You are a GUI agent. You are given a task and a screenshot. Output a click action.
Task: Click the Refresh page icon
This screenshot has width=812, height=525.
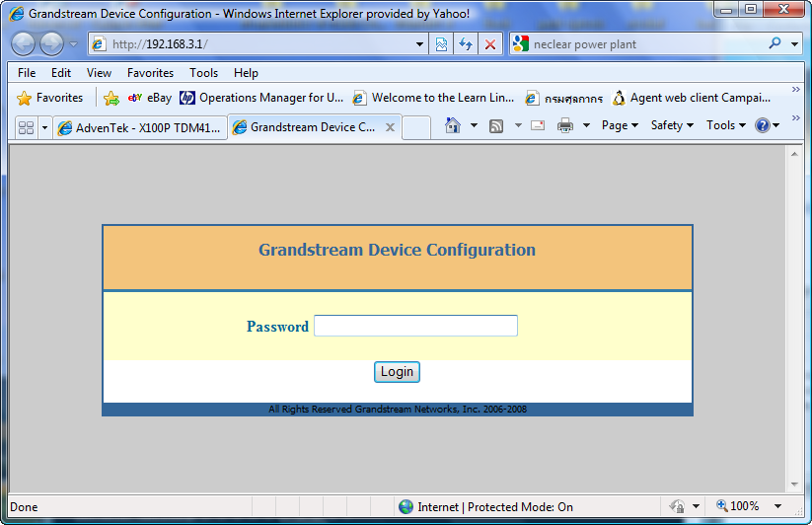466,44
